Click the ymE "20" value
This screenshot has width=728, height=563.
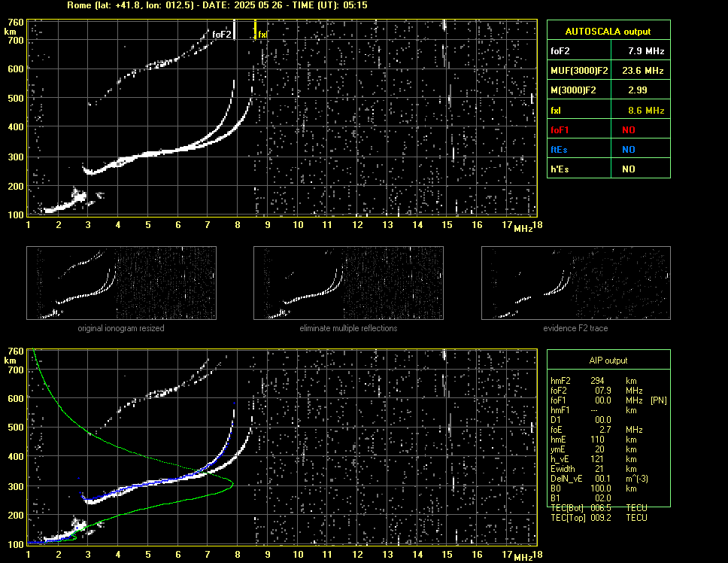[599, 449]
